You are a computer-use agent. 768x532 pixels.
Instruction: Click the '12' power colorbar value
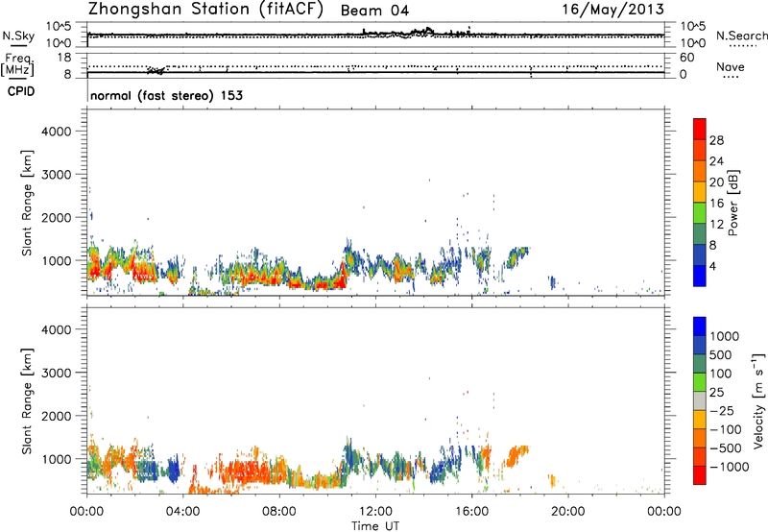point(716,225)
